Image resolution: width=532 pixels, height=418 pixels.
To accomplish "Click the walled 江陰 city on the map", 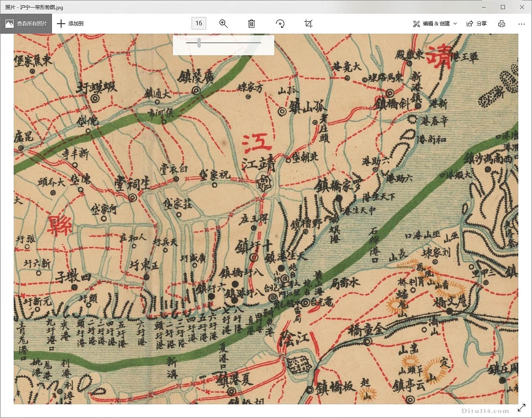I will tap(300, 364).
